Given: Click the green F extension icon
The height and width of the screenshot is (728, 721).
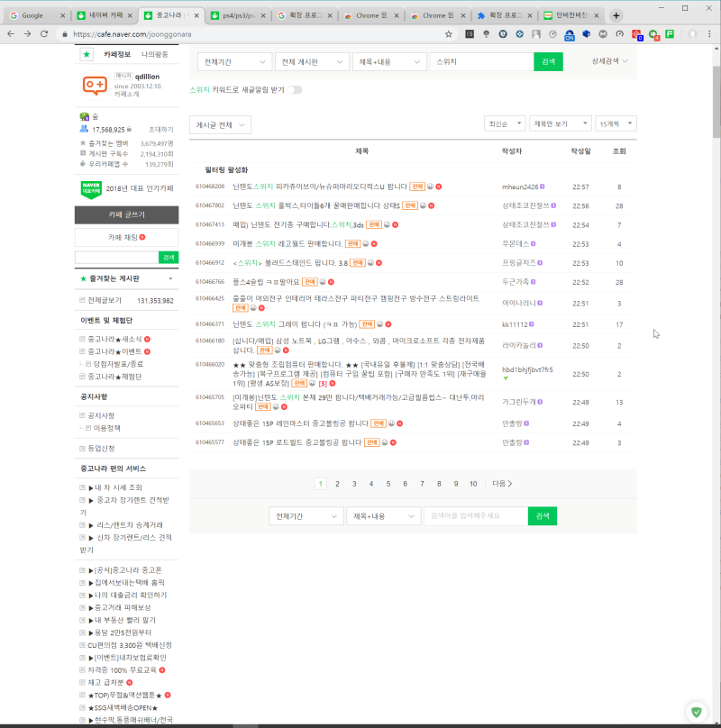Looking at the screenshot, I should (x=670, y=34).
